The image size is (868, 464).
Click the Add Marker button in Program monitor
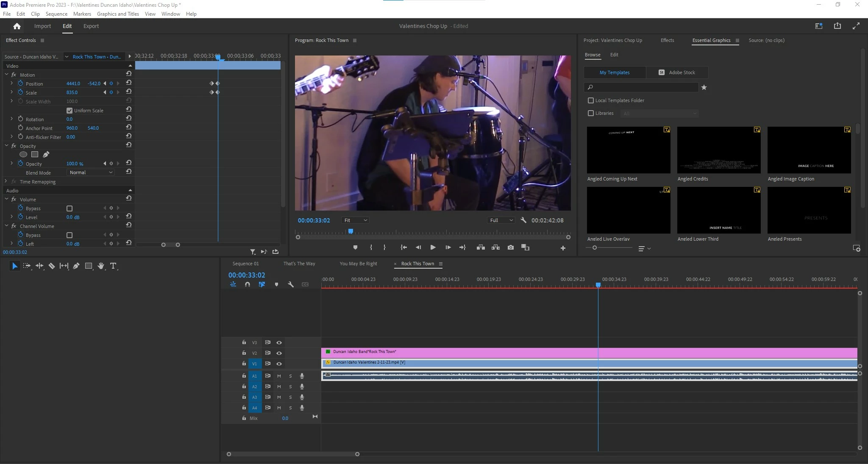[x=355, y=247]
